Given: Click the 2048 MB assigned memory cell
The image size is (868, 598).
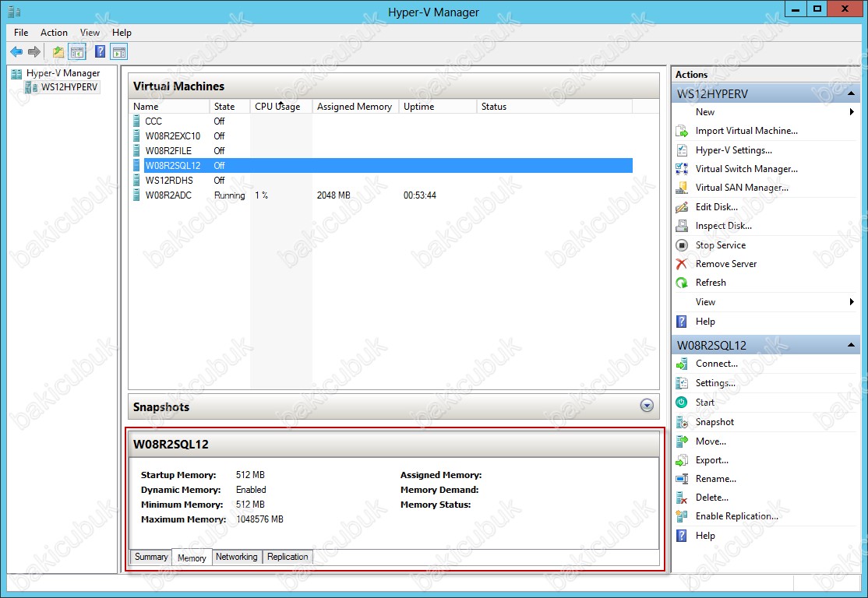Looking at the screenshot, I should [x=333, y=195].
